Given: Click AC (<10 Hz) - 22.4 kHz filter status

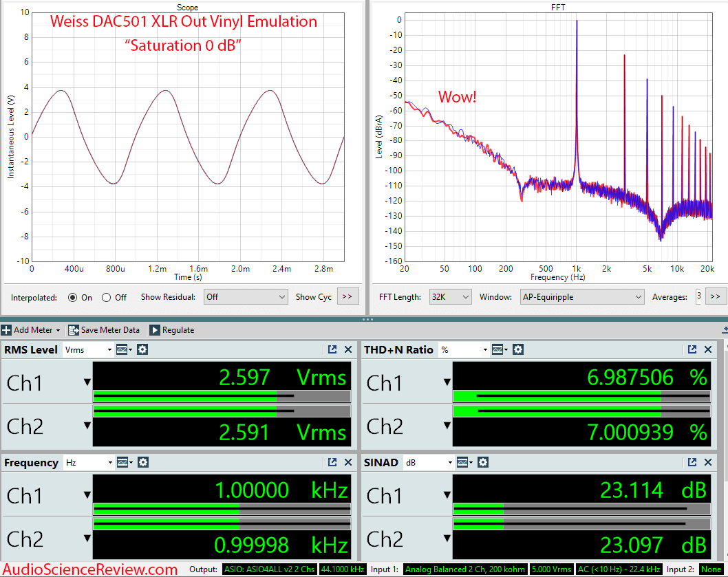Looking at the screenshot, I should click(x=619, y=569).
